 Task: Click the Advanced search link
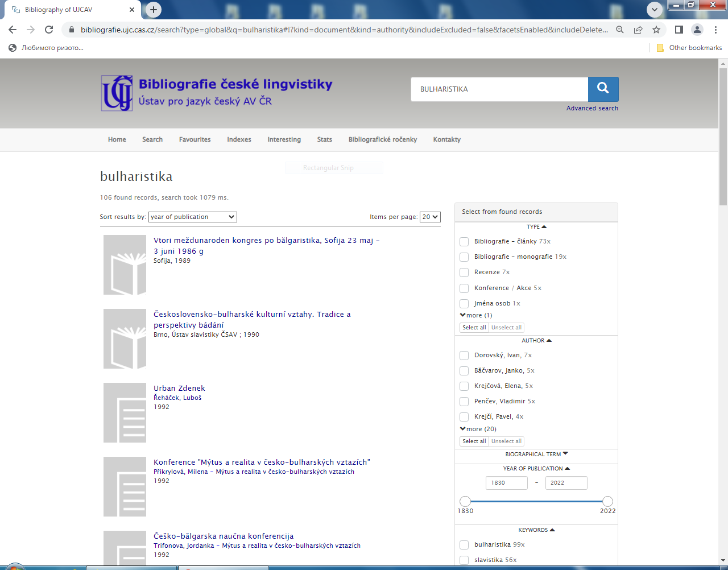pyautogui.click(x=591, y=108)
